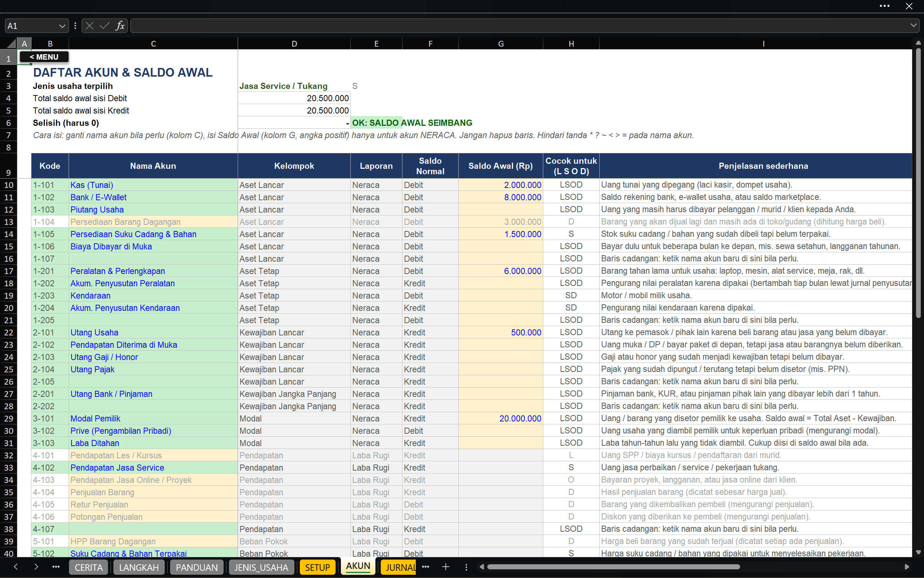The height and width of the screenshot is (578, 924).
Task: Open hidden sheets ellipsis left of CERITA
Action: click(x=56, y=566)
